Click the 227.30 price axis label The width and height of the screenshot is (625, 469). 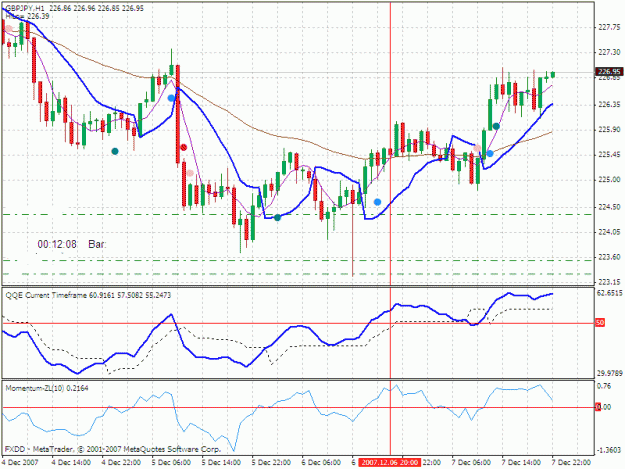(x=609, y=52)
